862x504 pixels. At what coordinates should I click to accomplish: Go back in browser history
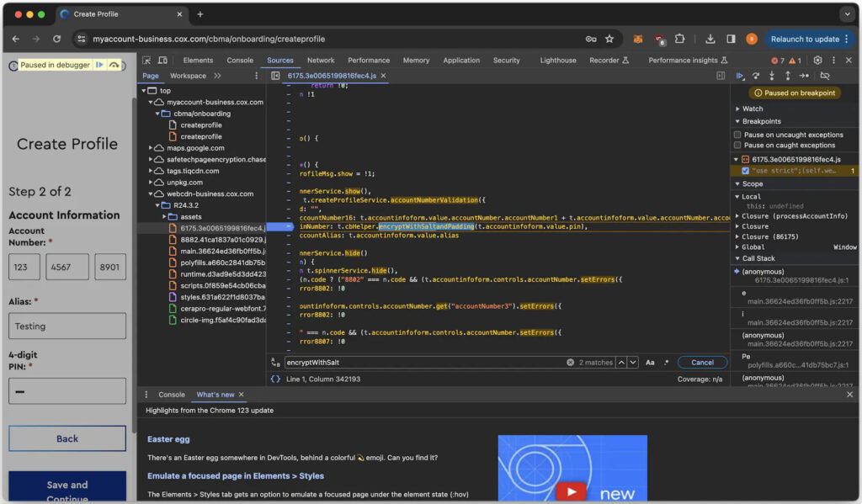coord(15,39)
